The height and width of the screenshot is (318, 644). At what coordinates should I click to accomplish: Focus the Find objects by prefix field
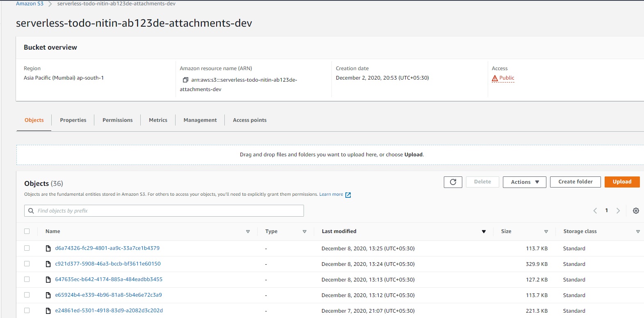click(164, 211)
